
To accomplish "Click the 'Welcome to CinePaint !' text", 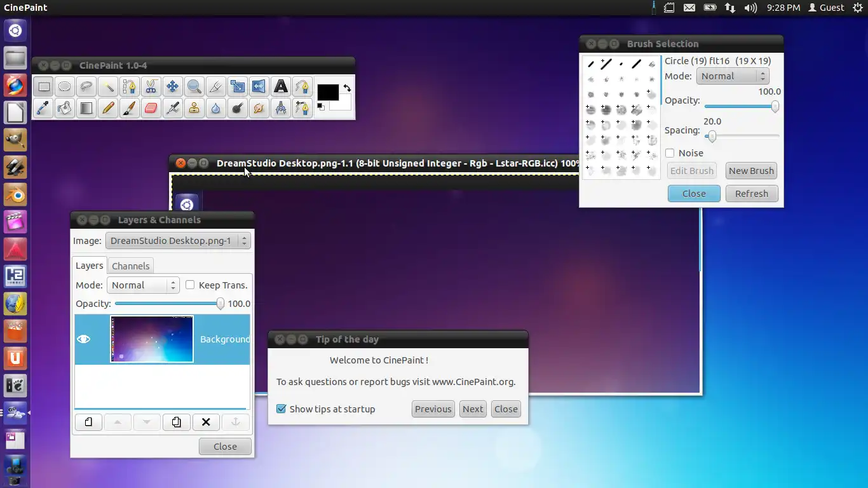I will click(x=379, y=360).
